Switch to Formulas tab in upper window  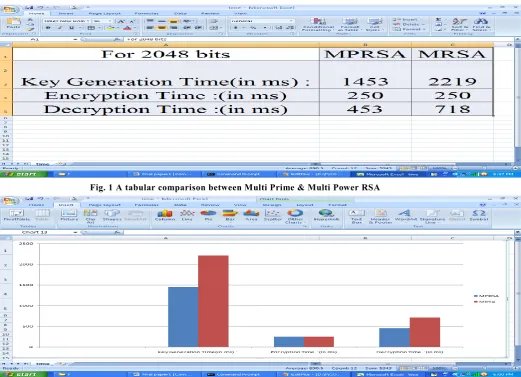pyautogui.click(x=147, y=13)
